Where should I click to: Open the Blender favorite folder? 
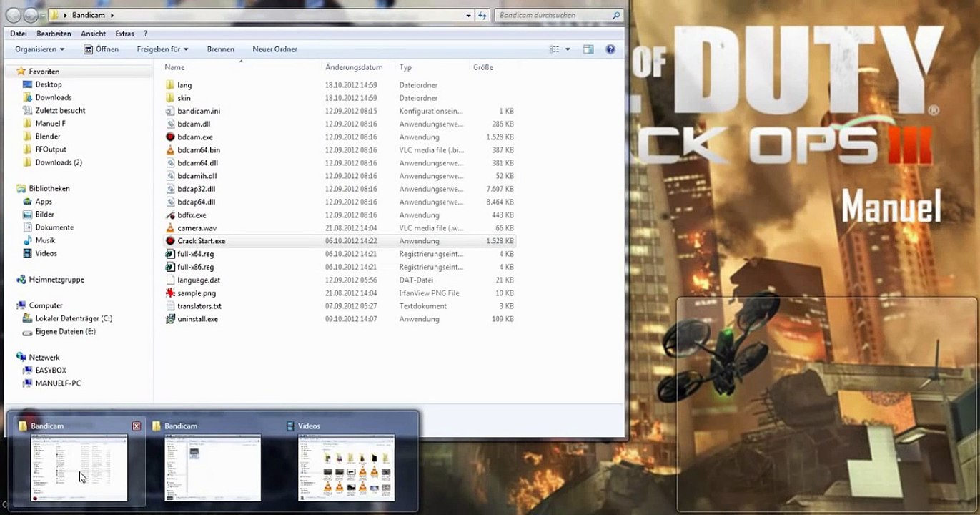click(x=47, y=136)
